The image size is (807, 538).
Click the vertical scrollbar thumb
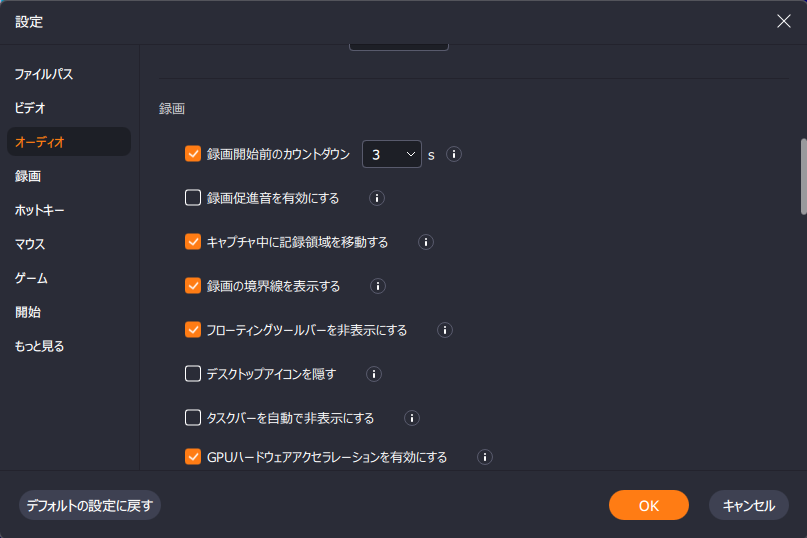pos(803,176)
